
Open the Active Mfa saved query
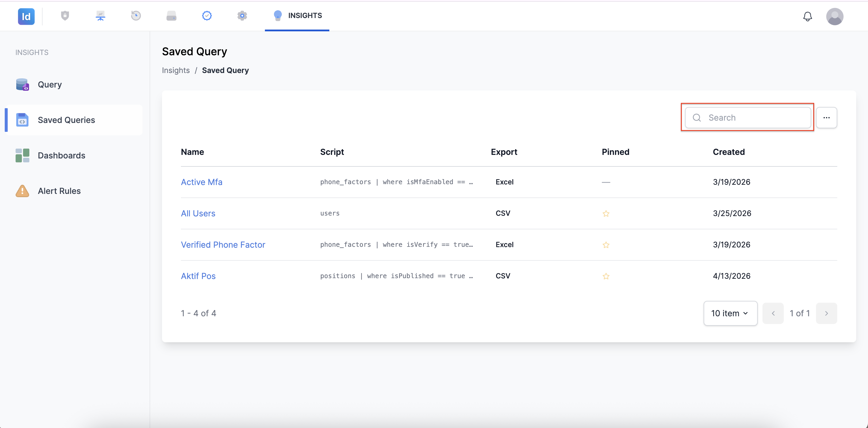202,182
